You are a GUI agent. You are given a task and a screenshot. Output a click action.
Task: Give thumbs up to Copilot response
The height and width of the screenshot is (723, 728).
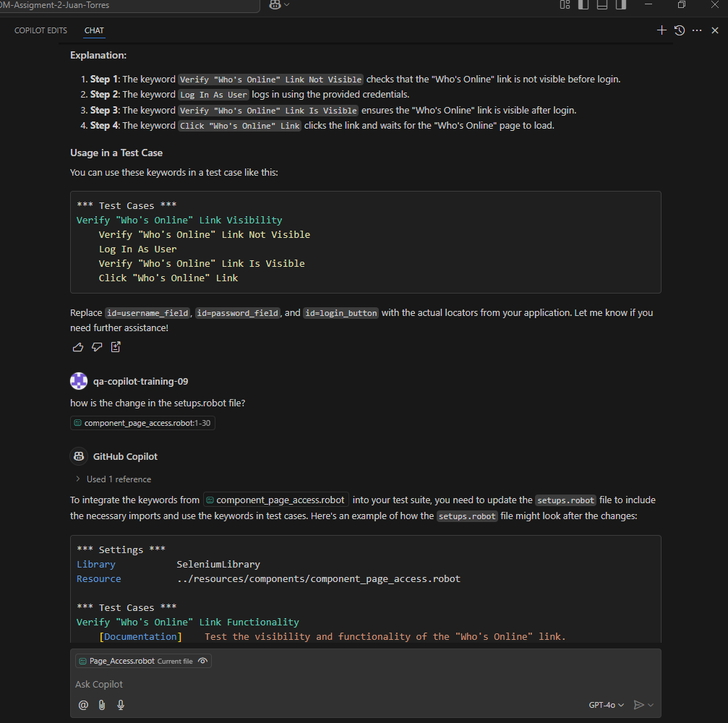pos(78,347)
